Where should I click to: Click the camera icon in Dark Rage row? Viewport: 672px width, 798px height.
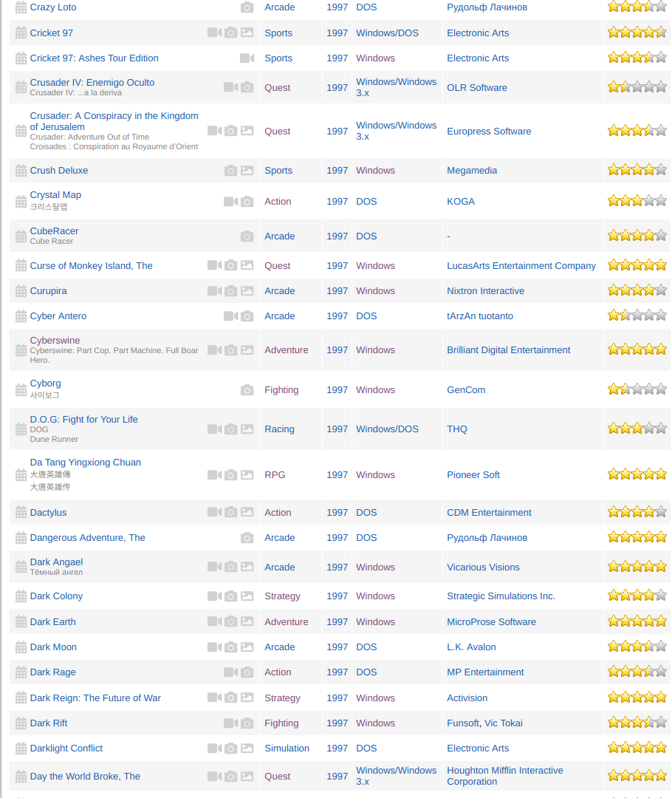[247, 672]
